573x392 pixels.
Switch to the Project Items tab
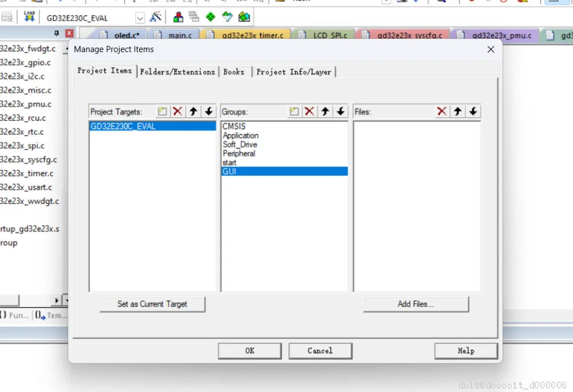tap(104, 71)
